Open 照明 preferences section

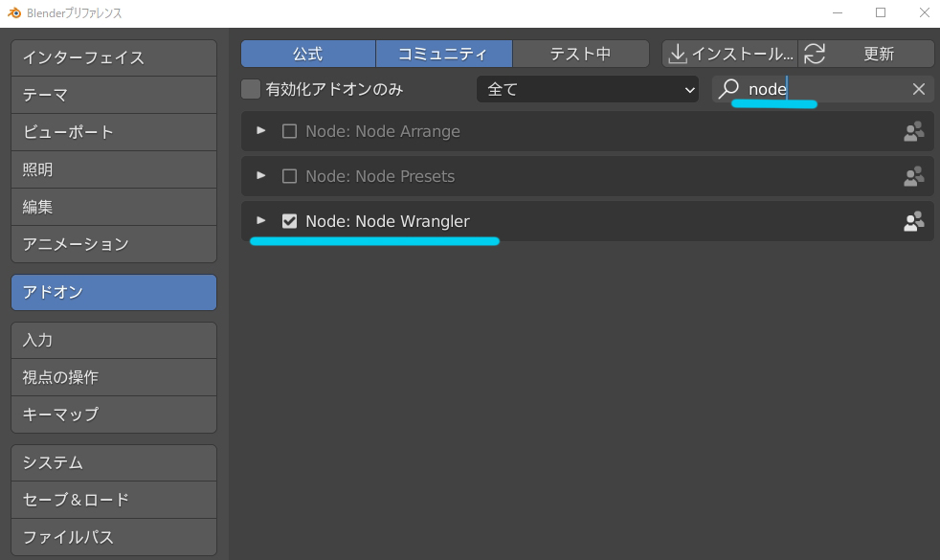click(x=114, y=169)
